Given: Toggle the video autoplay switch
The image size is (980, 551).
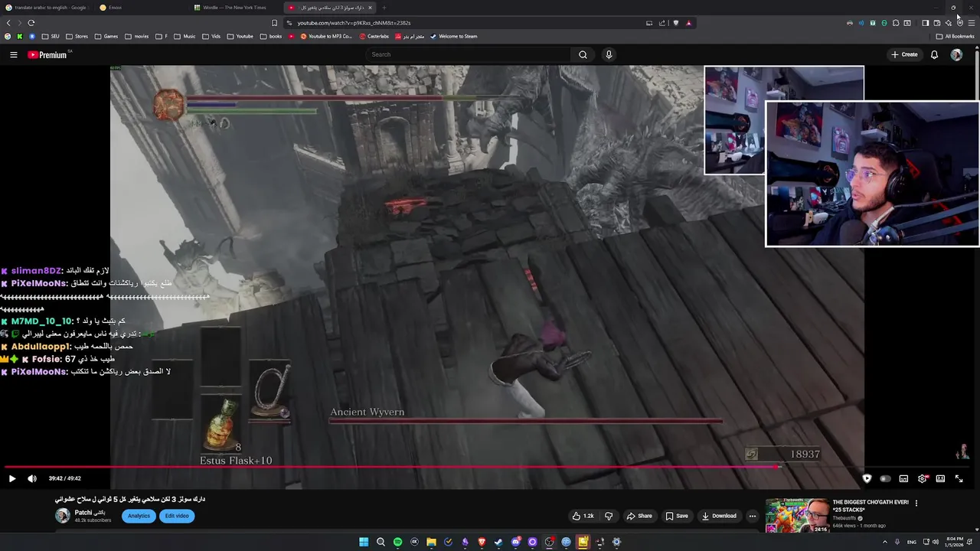Looking at the screenshot, I should click(x=885, y=478).
